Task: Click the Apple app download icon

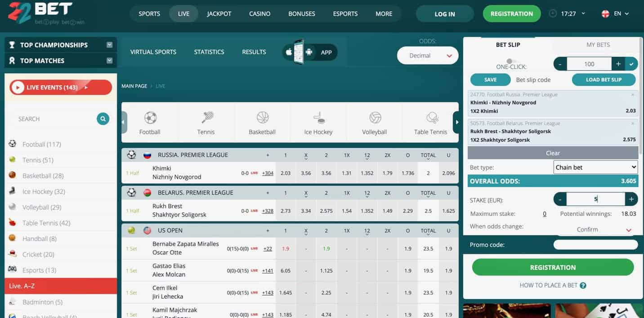Action: click(288, 52)
